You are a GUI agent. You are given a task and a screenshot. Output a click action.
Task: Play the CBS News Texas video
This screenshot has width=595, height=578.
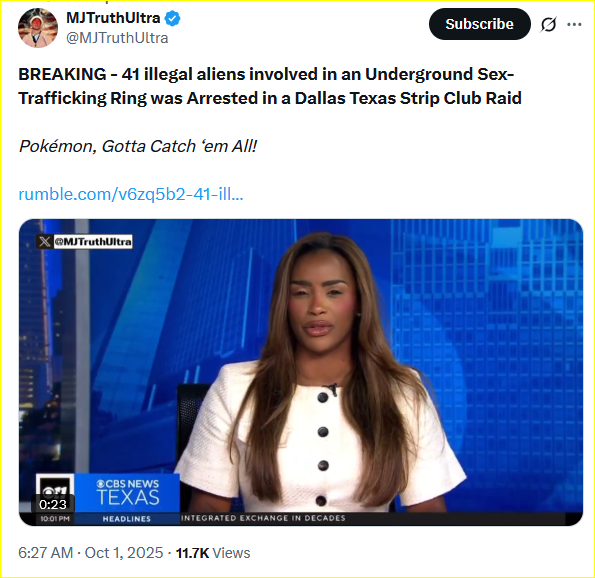301,372
